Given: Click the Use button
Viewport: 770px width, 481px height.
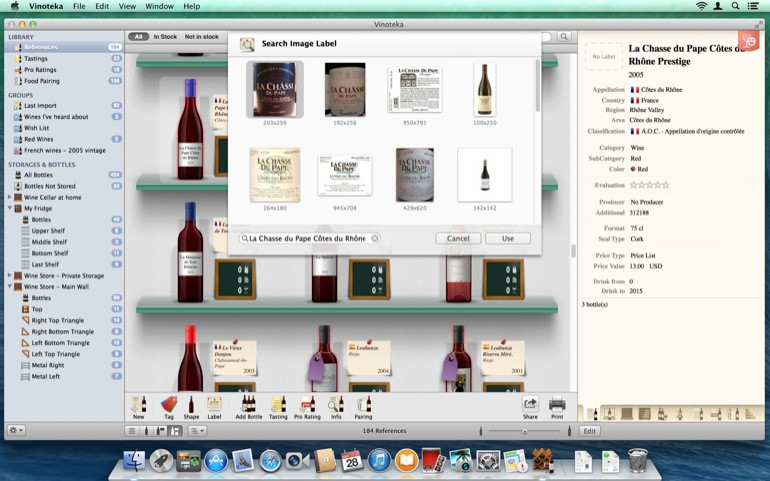Looking at the screenshot, I should click(508, 238).
